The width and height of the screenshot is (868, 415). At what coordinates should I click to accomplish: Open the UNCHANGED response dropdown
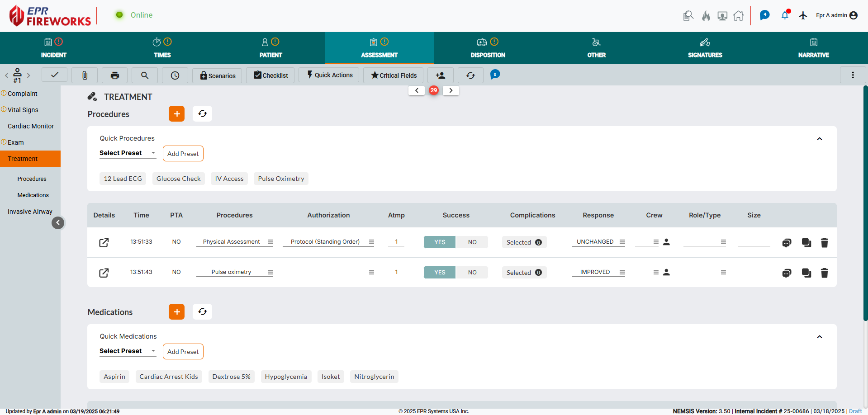(x=598, y=242)
